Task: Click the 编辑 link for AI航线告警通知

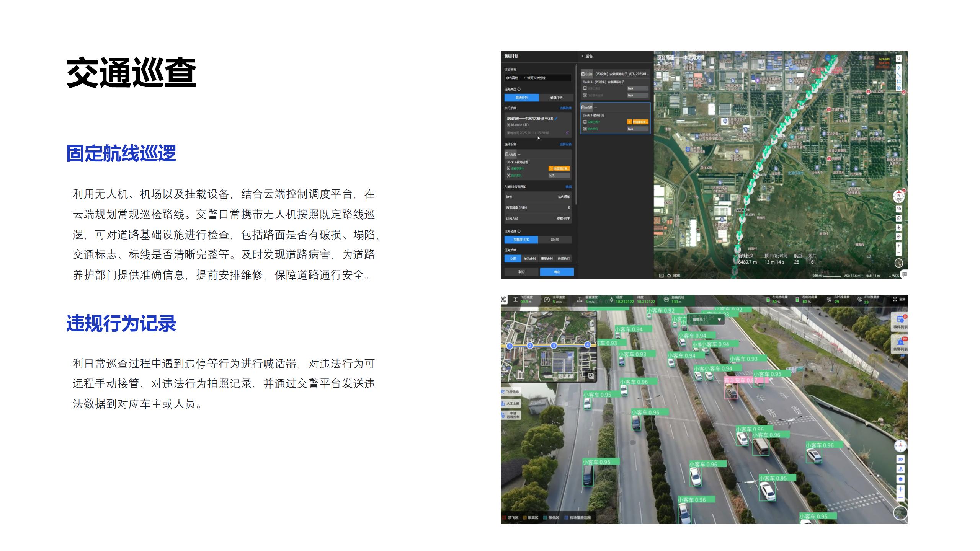Action: click(568, 187)
